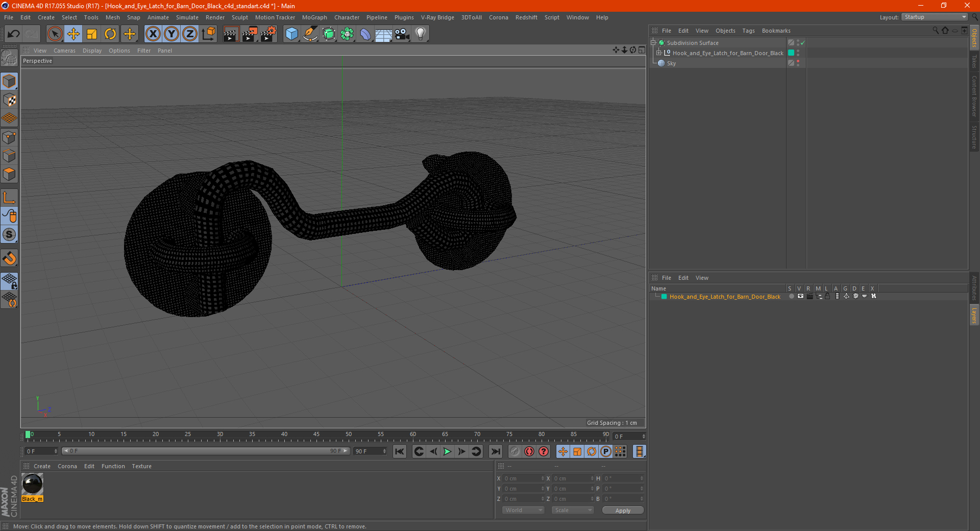This screenshot has height=531, width=980.
Task: Select the Black_m material thumbnail
Action: 32,484
